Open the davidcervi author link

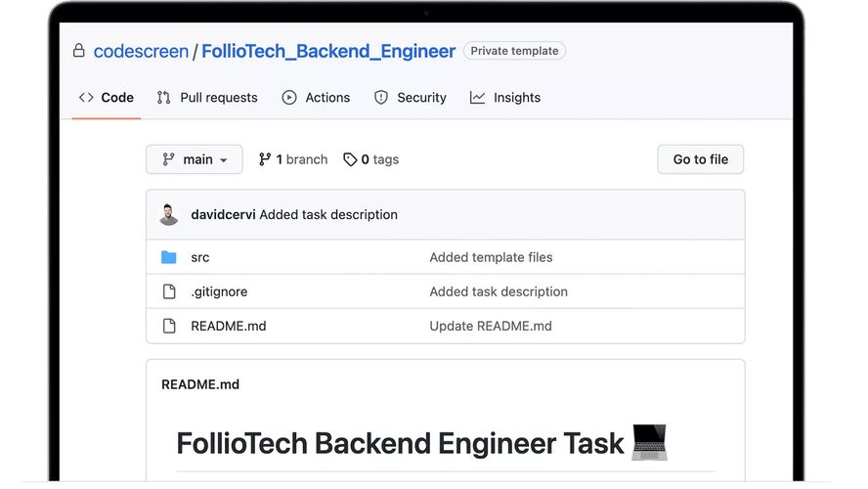[223, 214]
